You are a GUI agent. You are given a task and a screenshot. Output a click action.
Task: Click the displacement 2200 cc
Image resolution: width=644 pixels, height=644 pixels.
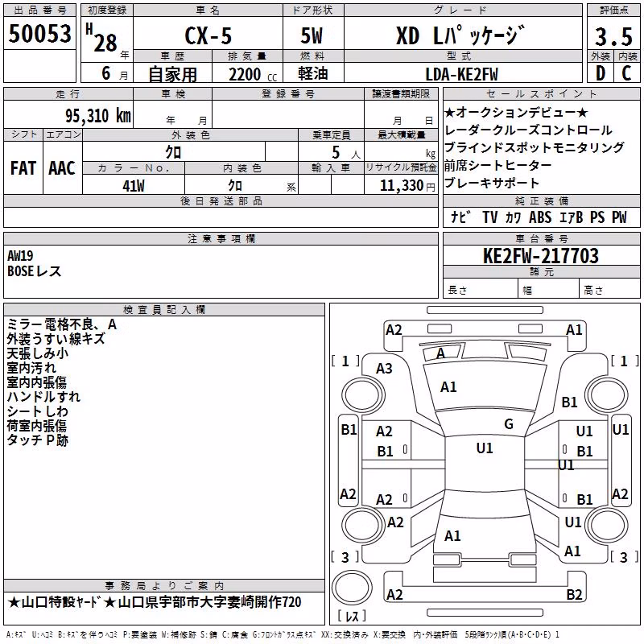coord(253,74)
